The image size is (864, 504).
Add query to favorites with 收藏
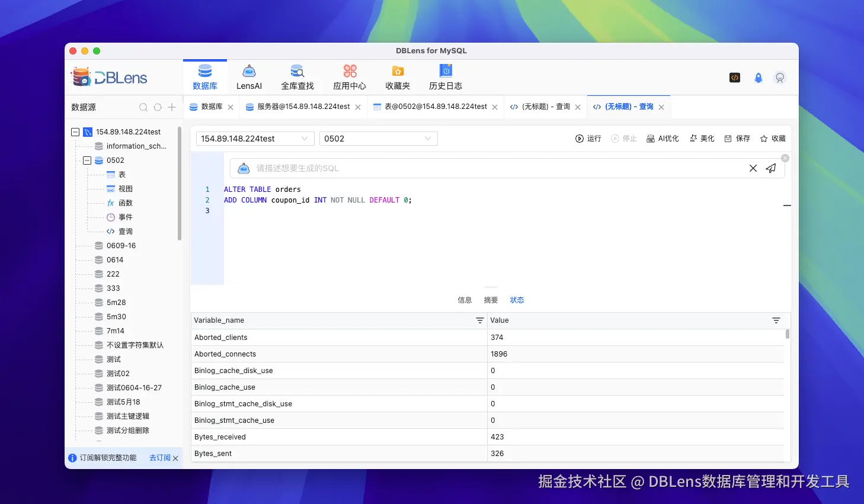pyautogui.click(x=773, y=139)
